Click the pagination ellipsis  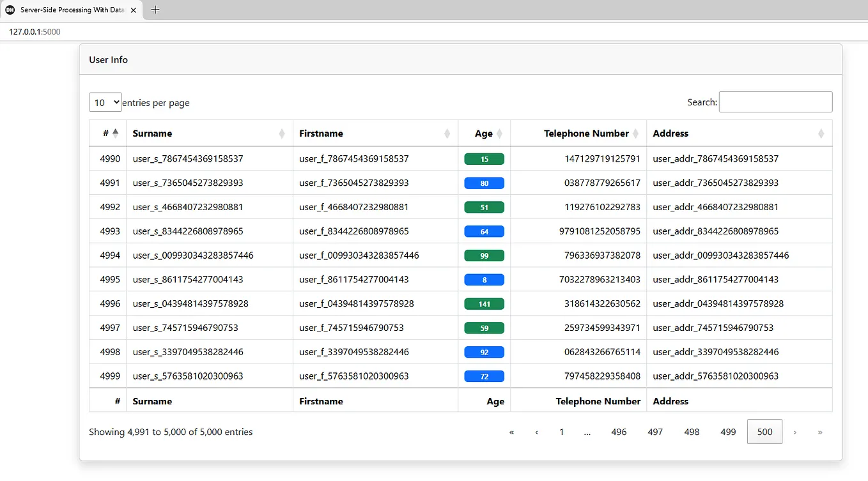click(x=587, y=432)
